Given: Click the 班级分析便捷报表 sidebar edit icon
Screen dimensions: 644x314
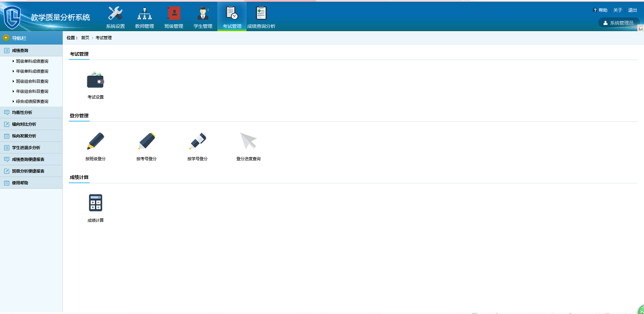Looking at the screenshot, I should 6,171.
